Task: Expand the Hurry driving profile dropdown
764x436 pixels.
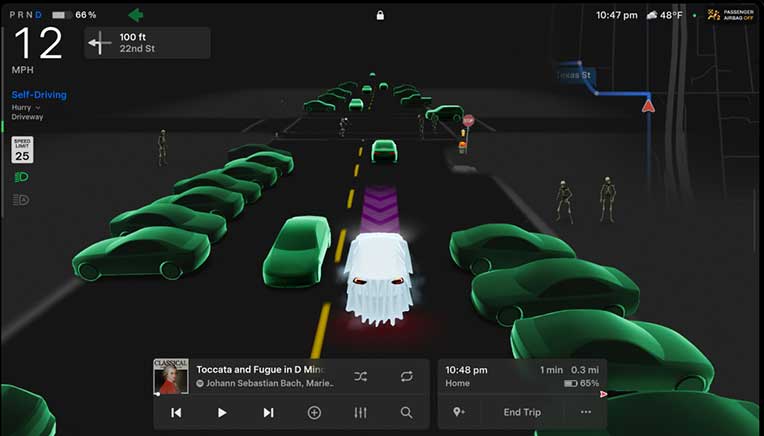Action: pos(25,107)
